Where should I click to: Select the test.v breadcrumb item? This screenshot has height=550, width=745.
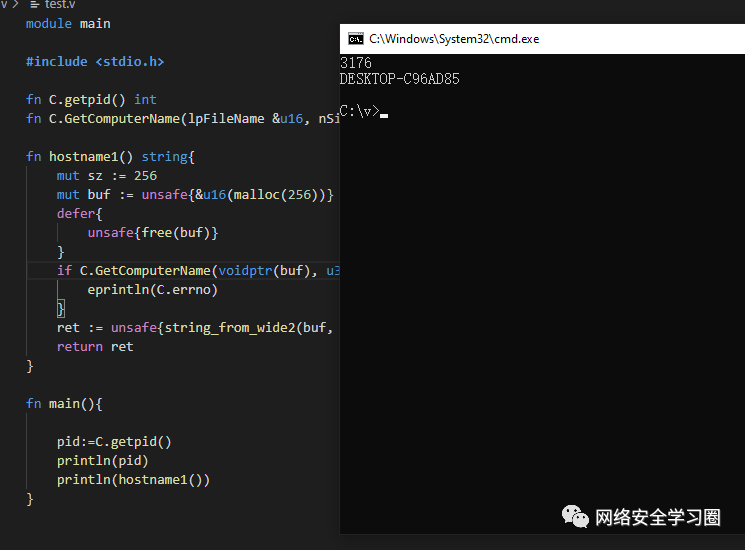59,4
